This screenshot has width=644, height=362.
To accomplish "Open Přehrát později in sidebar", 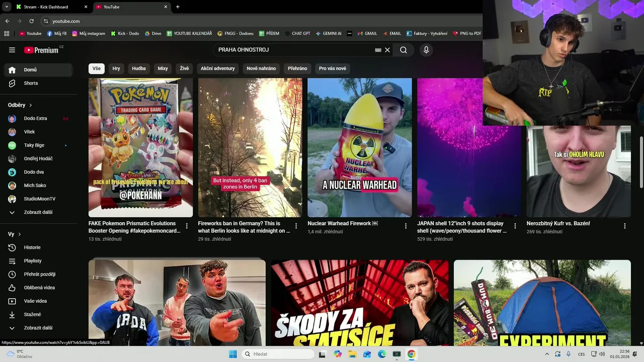I will [38, 274].
